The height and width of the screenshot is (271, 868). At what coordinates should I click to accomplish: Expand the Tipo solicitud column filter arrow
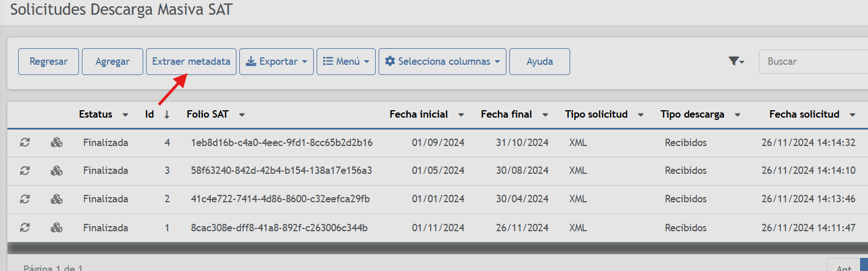pos(641,115)
